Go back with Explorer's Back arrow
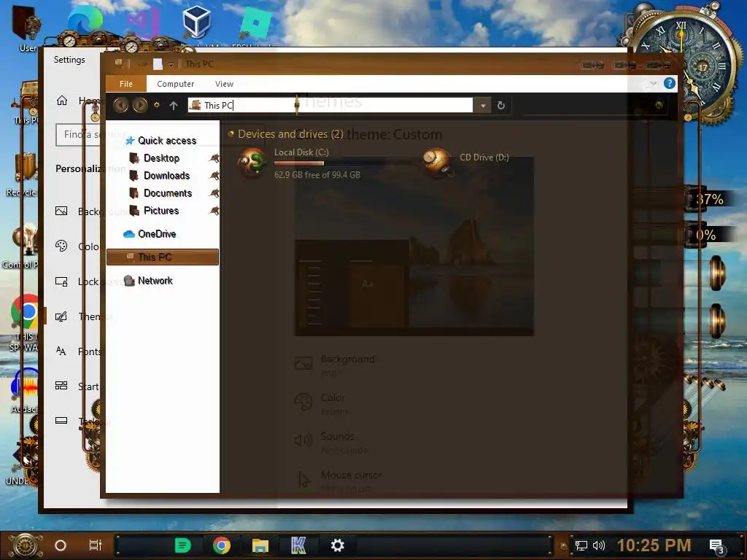Image resolution: width=747 pixels, height=560 pixels. click(x=120, y=105)
